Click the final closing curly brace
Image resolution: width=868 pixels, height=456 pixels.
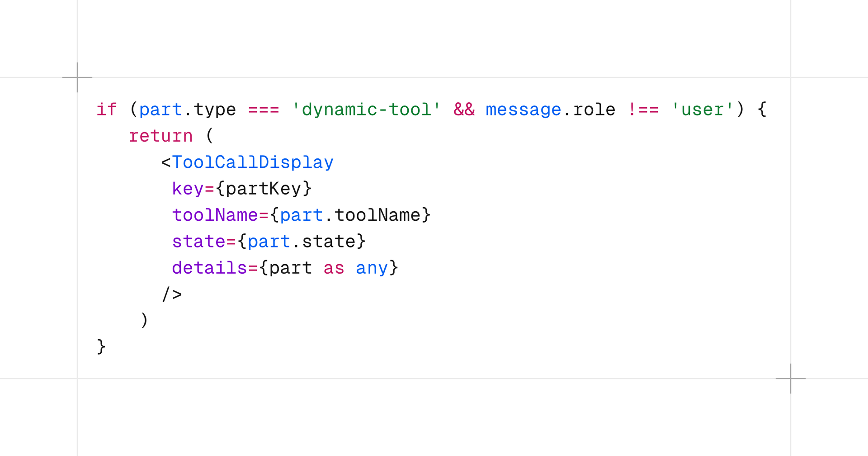click(101, 347)
